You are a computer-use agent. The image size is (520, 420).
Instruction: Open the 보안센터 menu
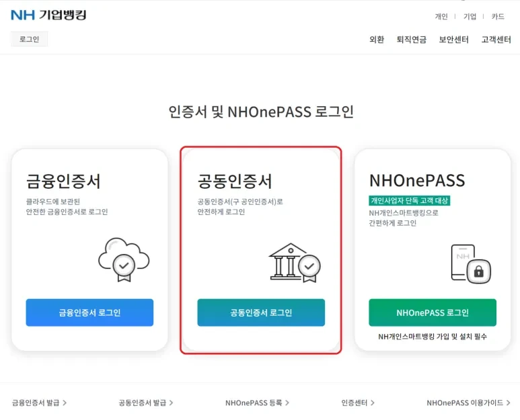453,40
